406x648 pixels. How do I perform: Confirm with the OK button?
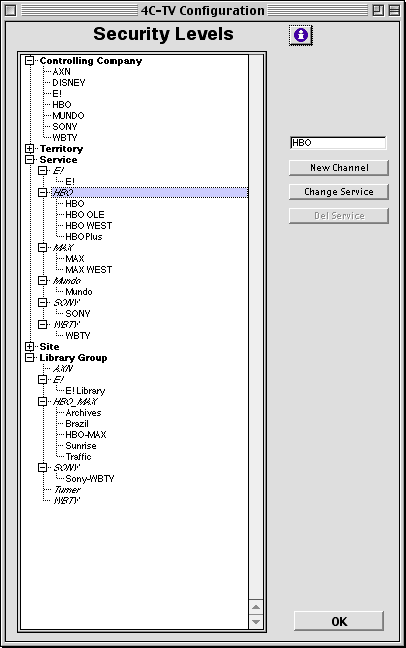click(x=339, y=621)
